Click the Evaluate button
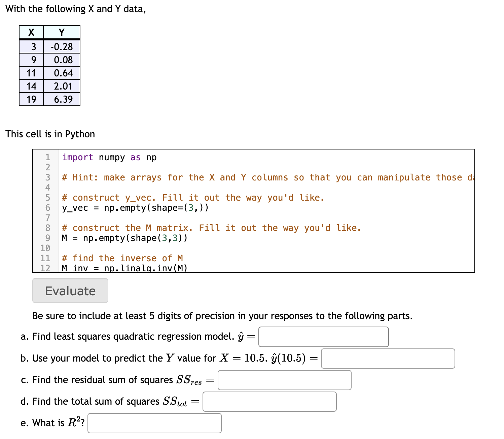 pos(70,291)
